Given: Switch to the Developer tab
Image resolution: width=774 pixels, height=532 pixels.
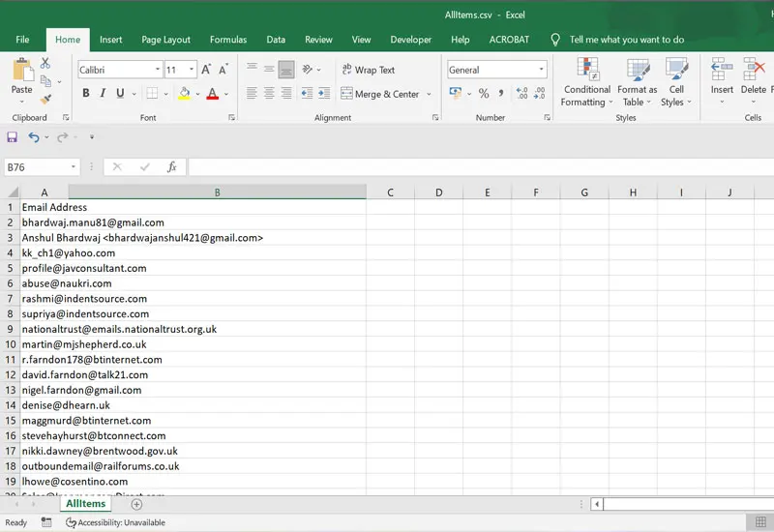Looking at the screenshot, I should [x=410, y=40].
